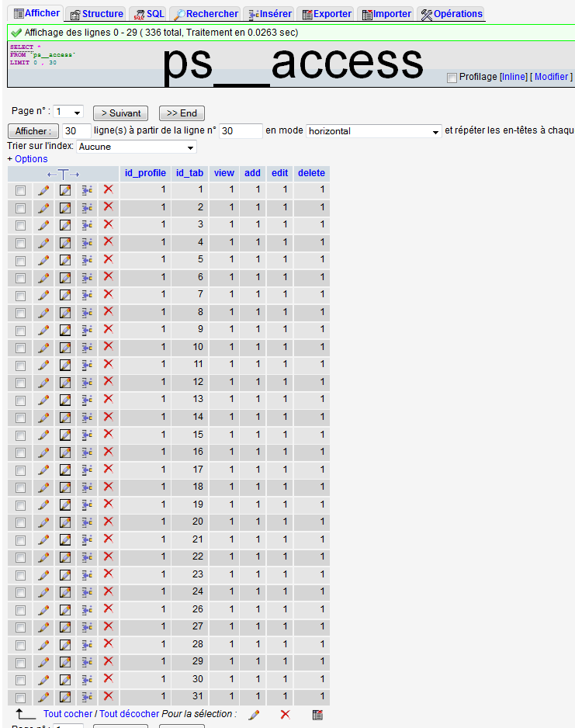Tick checkbox for id_tab 21 row
The image size is (575, 728).
click(x=20, y=540)
